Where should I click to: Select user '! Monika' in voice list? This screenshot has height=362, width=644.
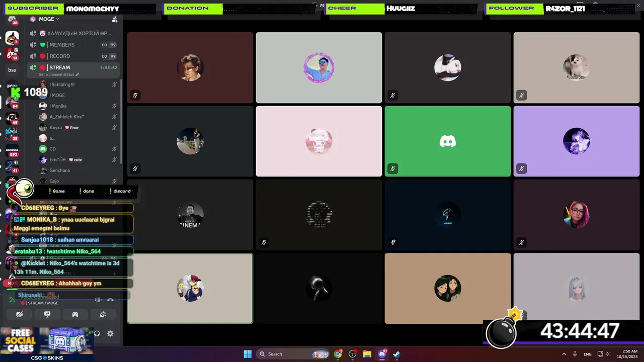point(78,106)
